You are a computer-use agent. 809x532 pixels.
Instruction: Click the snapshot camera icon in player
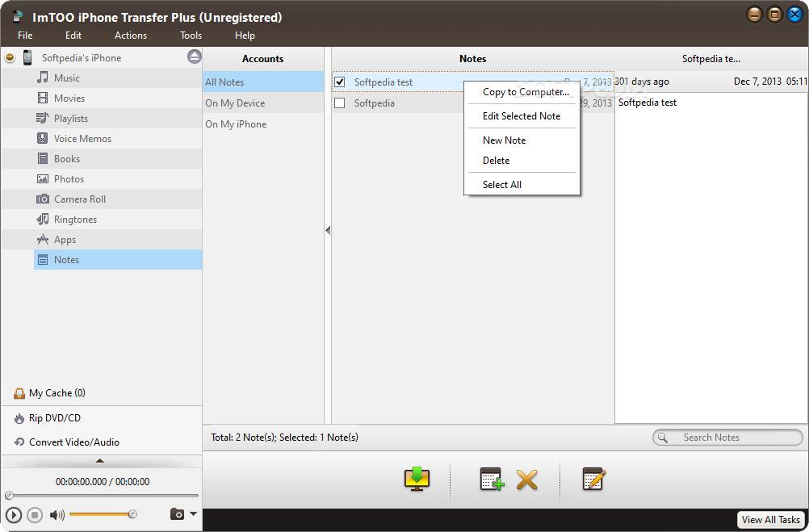coord(177,514)
